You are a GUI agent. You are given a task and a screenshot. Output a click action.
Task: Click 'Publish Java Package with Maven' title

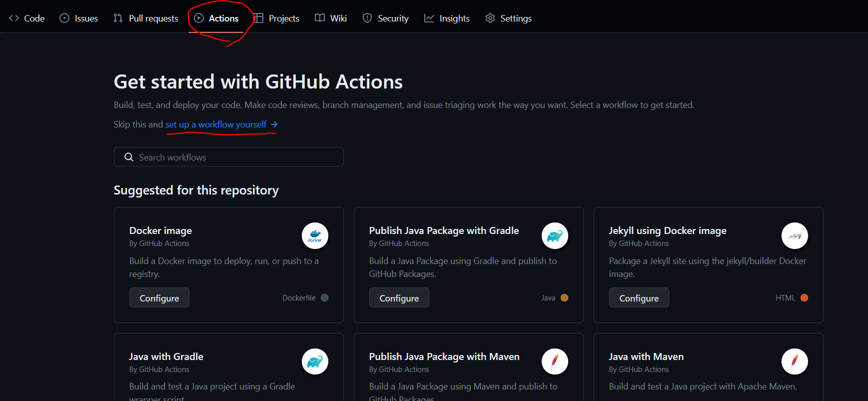pyautogui.click(x=444, y=356)
